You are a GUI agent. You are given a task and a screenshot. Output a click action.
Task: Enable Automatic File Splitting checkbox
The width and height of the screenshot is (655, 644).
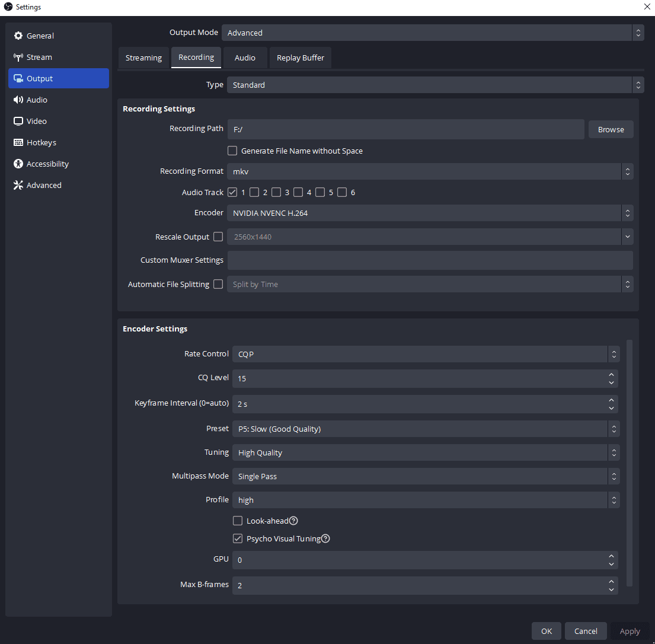point(218,284)
